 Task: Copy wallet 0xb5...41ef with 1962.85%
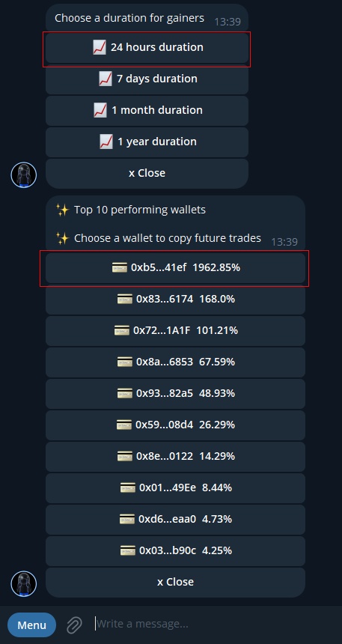pos(175,268)
